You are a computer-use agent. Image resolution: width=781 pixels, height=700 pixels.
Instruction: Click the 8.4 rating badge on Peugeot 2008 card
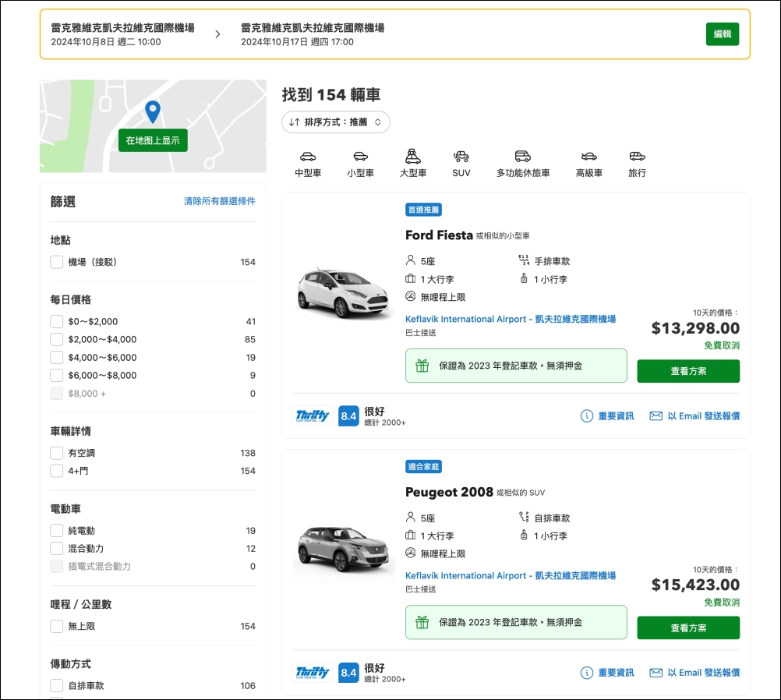click(348, 673)
